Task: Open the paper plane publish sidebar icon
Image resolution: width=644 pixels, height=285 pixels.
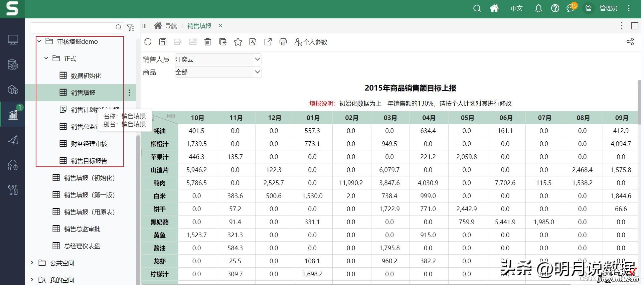Action: pos(13,140)
